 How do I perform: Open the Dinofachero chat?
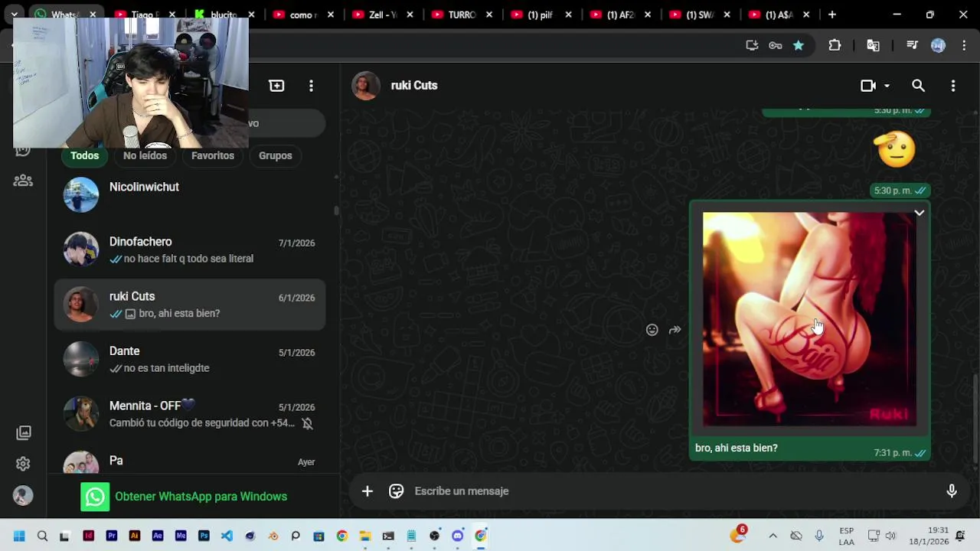click(x=190, y=249)
